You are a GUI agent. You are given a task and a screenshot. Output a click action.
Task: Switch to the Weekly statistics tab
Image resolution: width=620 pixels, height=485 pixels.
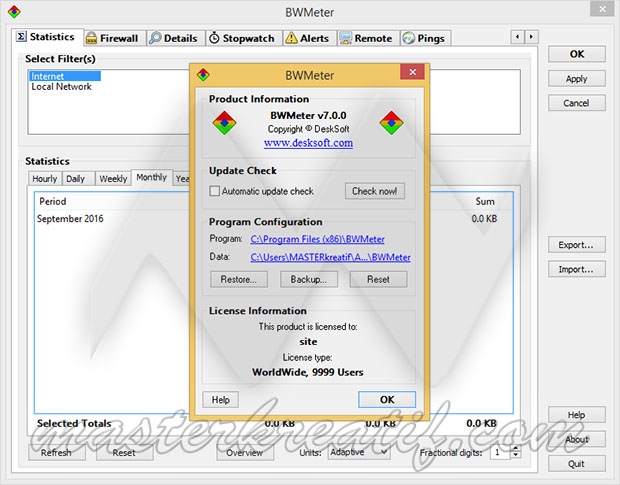coord(113,178)
